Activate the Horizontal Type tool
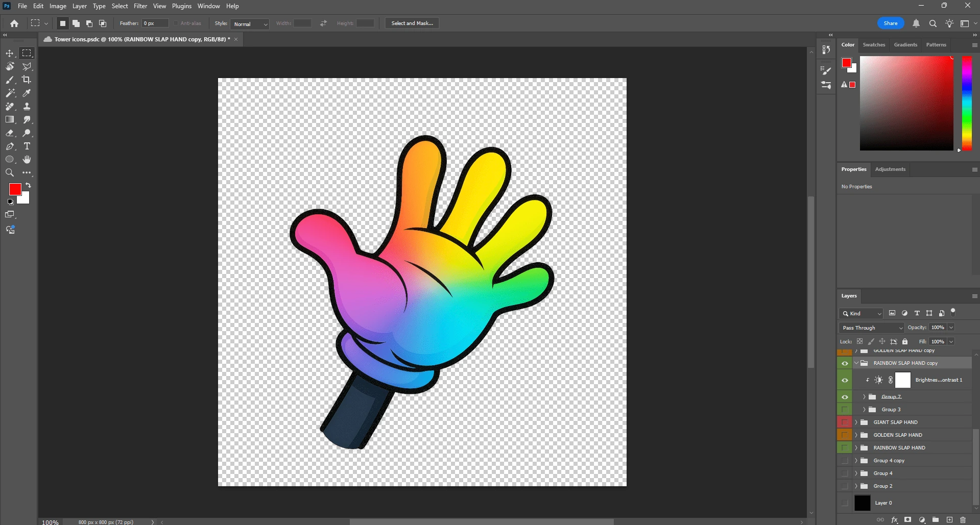This screenshot has height=525, width=980. [27, 146]
